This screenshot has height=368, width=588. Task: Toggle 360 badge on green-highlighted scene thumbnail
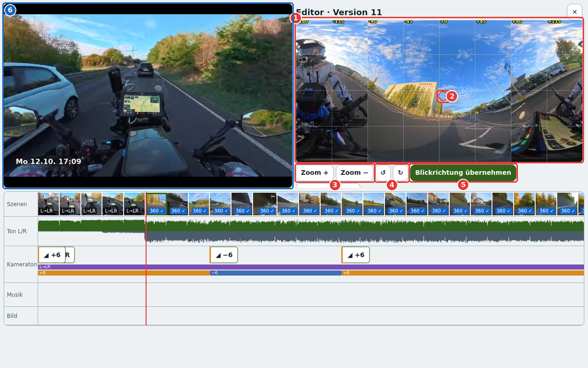pos(157,211)
